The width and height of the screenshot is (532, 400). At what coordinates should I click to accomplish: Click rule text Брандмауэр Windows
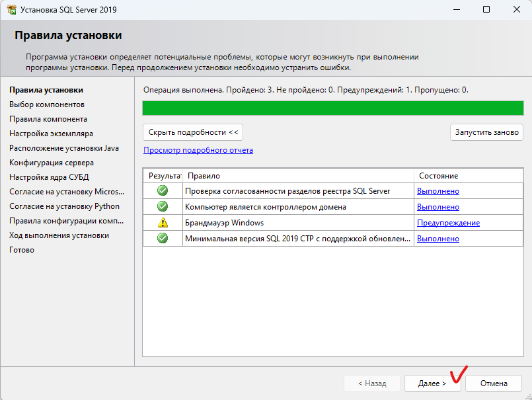pyautogui.click(x=224, y=223)
